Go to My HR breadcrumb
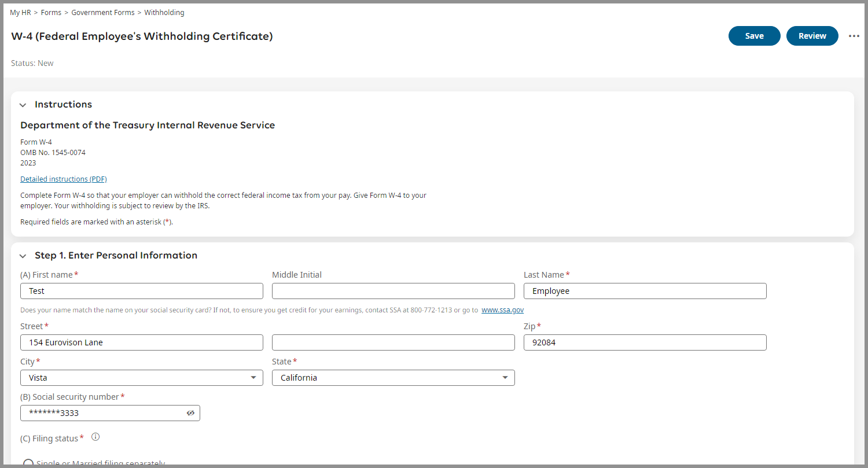The height and width of the screenshot is (468, 868). 20,12
